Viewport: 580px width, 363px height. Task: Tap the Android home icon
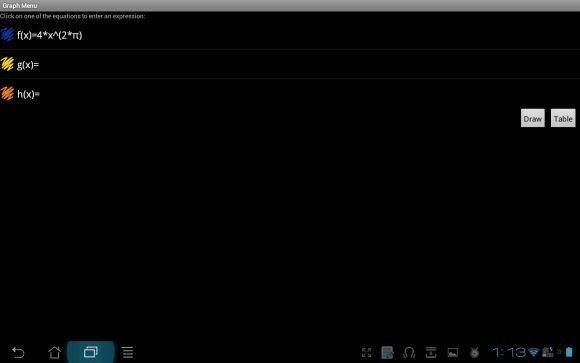[x=55, y=352]
